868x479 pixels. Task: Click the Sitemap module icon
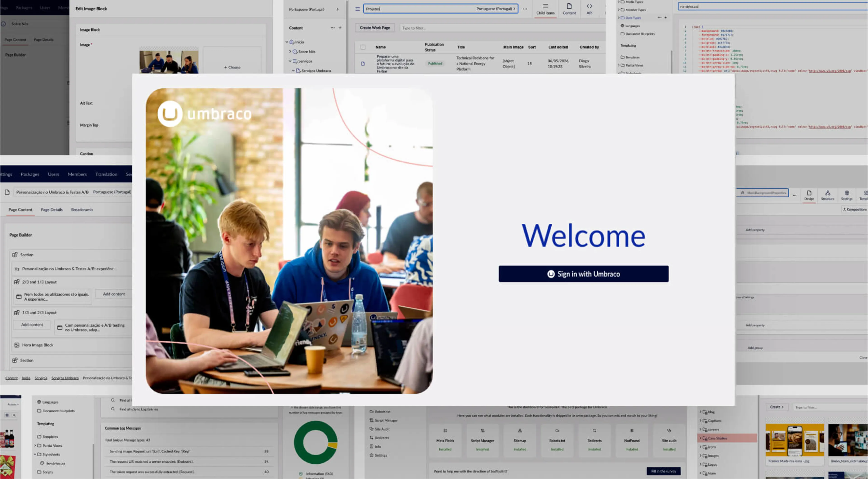(520, 430)
